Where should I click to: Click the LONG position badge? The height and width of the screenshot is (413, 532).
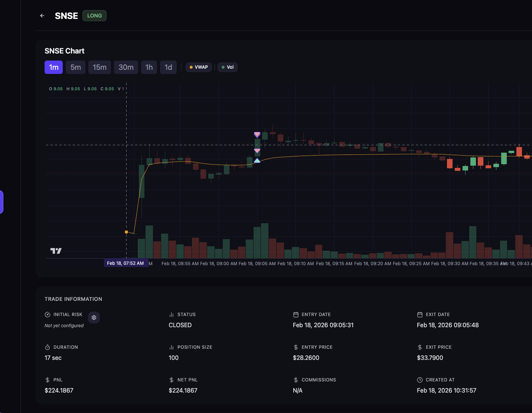[94, 16]
